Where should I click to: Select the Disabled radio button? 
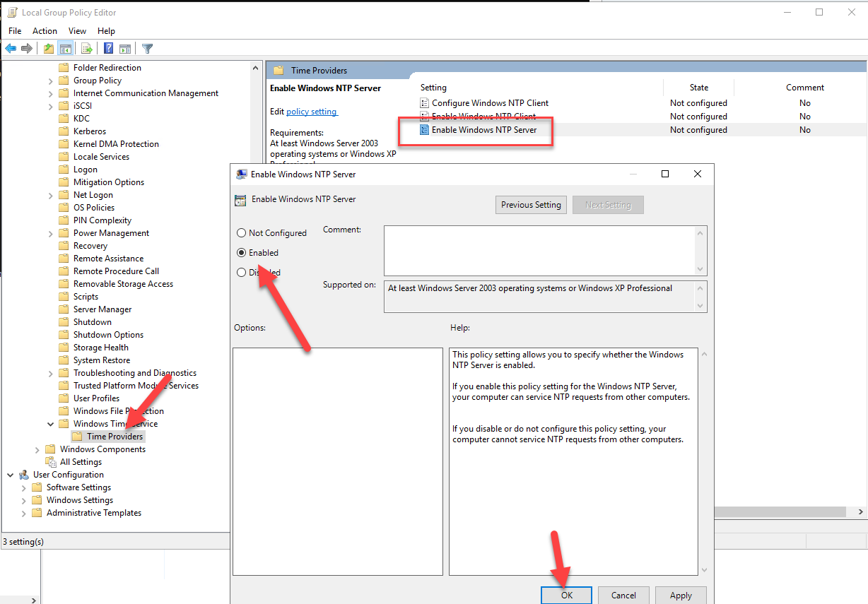[x=242, y=273]
